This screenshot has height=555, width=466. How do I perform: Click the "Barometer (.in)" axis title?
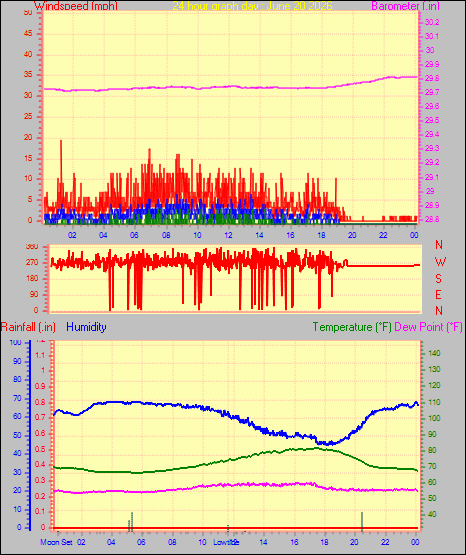point(405,6)
